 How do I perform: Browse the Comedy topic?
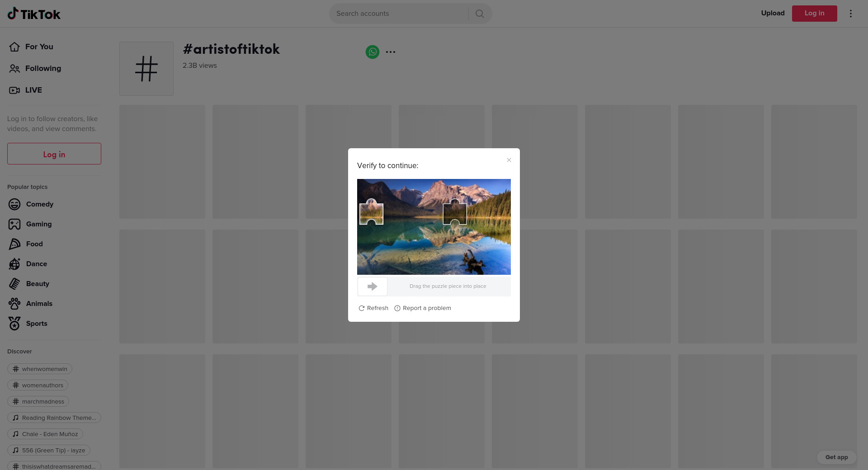(31, 204)
